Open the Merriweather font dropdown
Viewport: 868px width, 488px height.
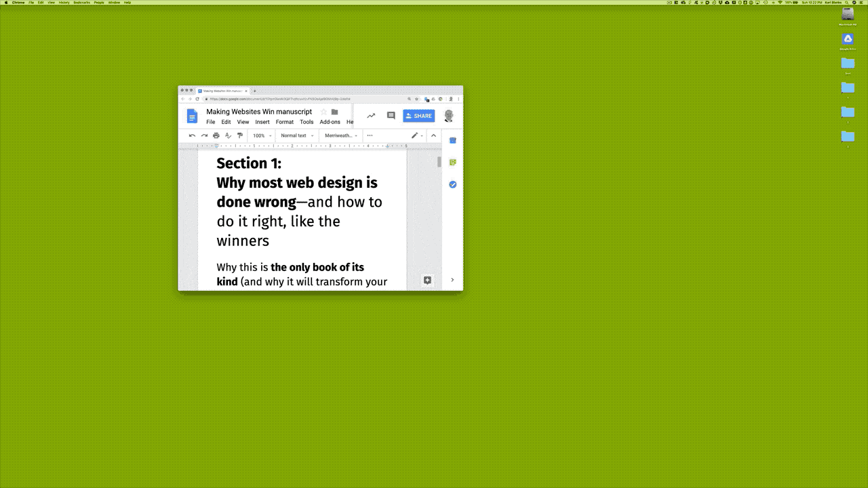(x=341, y=136)
